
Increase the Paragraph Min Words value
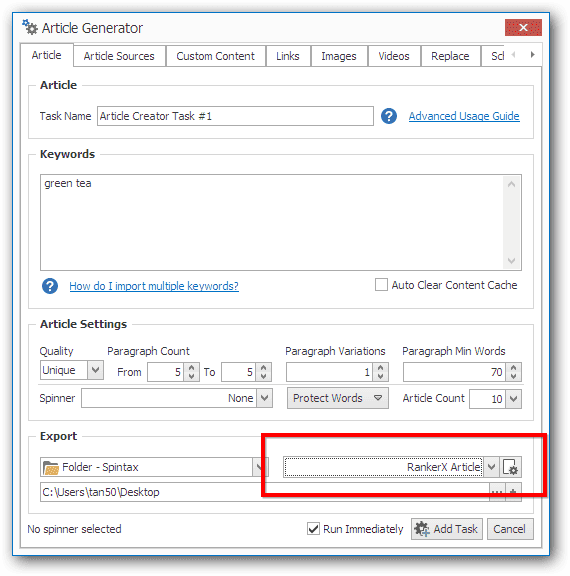point(513,368)
